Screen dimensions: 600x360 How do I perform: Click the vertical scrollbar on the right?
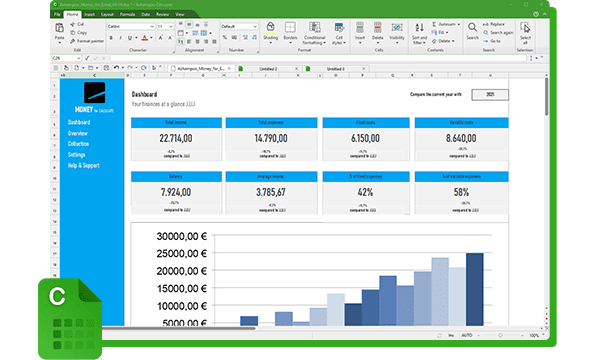click(x=546, y=96)
